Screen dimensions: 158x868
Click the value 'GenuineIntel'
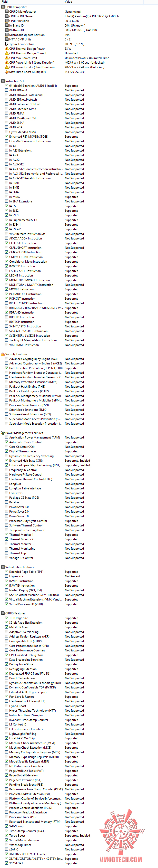pyautogui.click(x=73, y=11)
